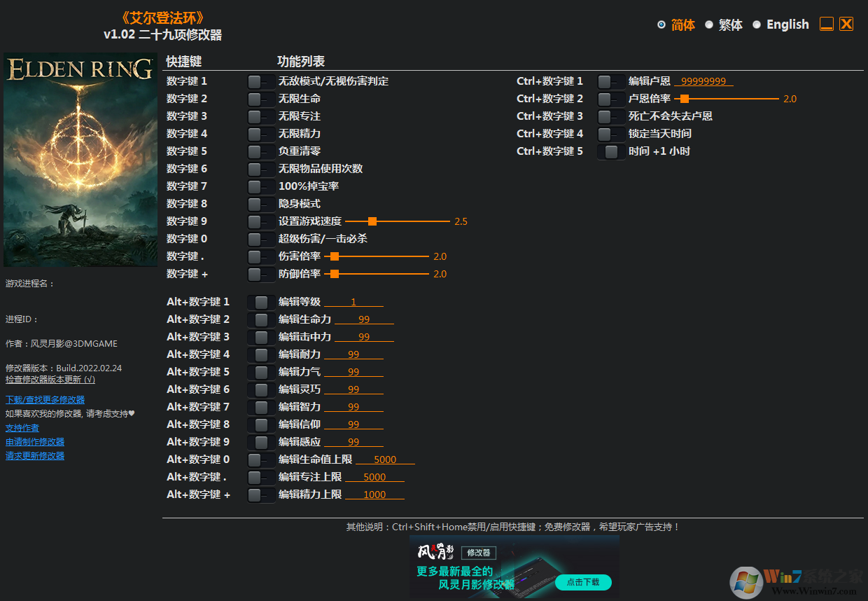Click the 支持作者 link
The width and height of the screenshot is (868, 601).
coord(22,427)
